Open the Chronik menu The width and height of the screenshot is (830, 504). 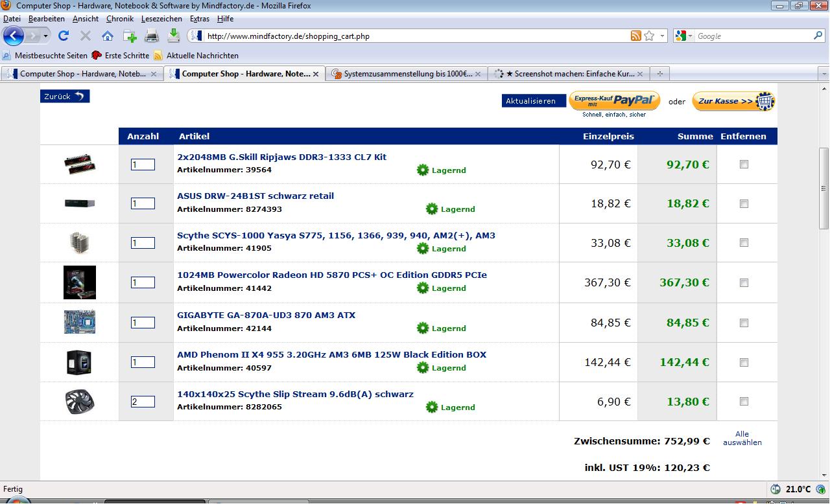tap(120, 19)
